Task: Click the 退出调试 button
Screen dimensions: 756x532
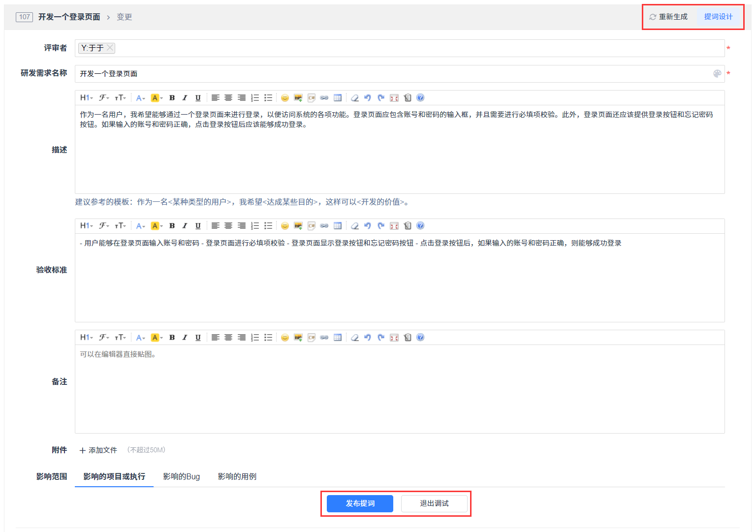Action: [434, 503]
